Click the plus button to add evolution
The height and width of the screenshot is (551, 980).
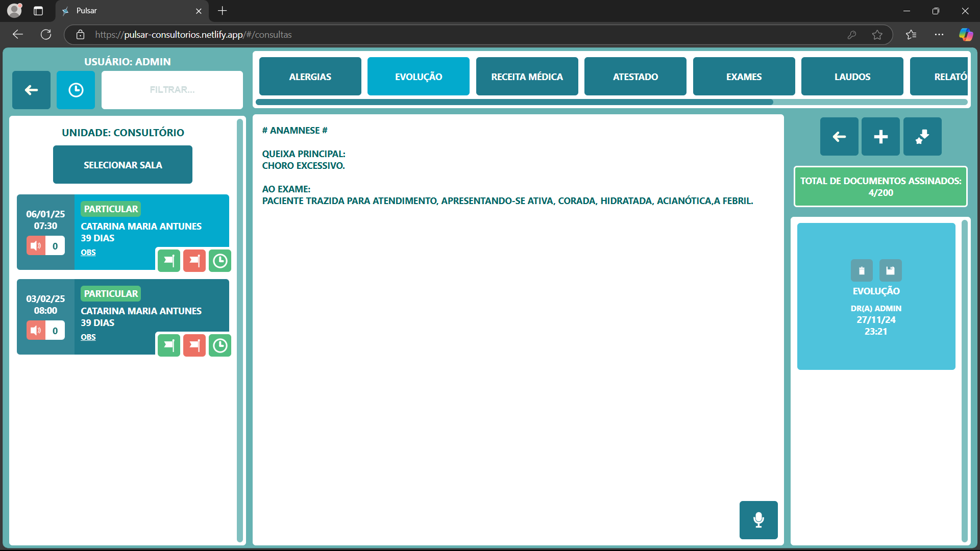(880, 136)
